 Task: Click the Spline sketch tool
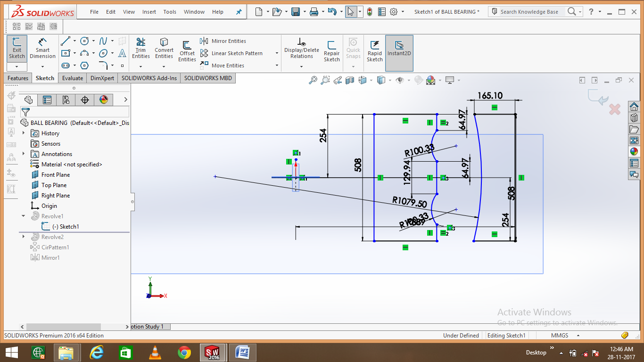coord(104,41)
